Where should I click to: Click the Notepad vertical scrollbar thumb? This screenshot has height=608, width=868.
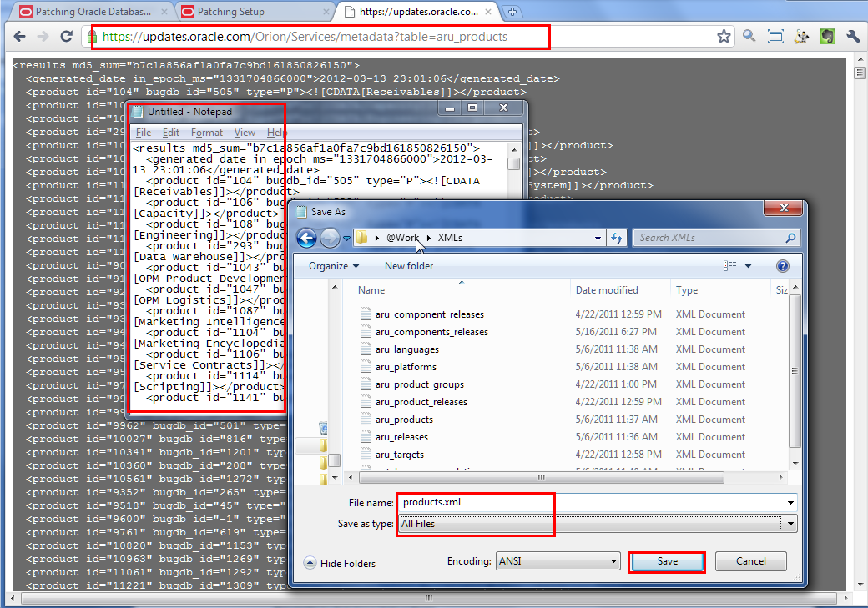click(x=514, y=163)
